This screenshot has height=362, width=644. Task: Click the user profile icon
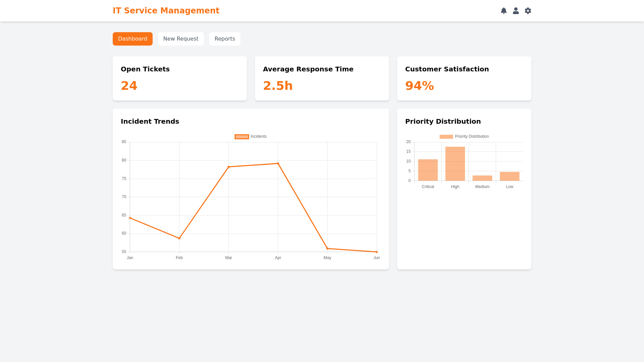[516, 11]
